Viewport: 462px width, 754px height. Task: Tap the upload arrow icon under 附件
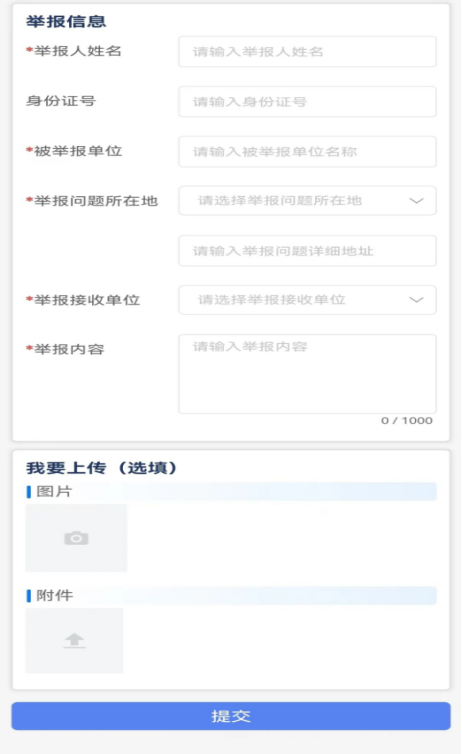click(x=75, y=641)
